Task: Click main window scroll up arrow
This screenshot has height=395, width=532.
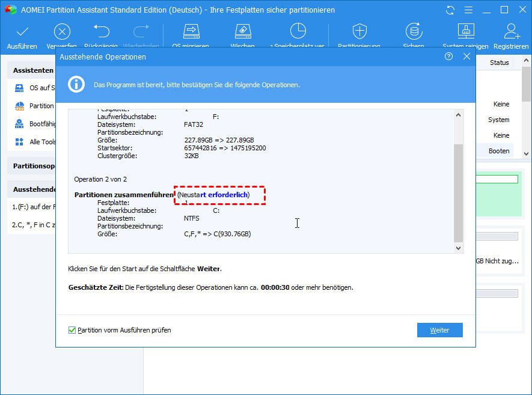Action: point(526,60)
